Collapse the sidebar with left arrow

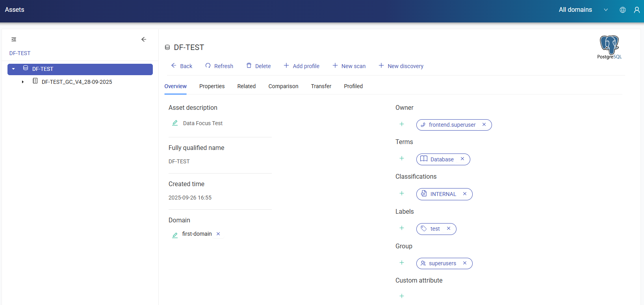[144, 39]
